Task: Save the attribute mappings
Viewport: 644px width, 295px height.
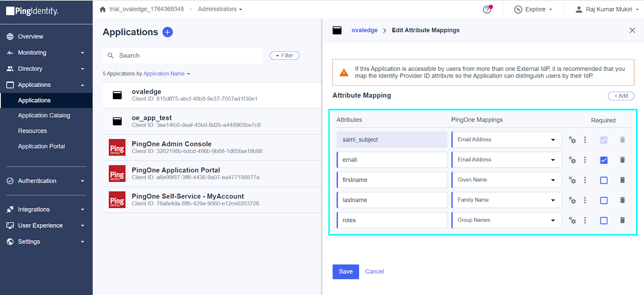Action: (x=346, y=272)
